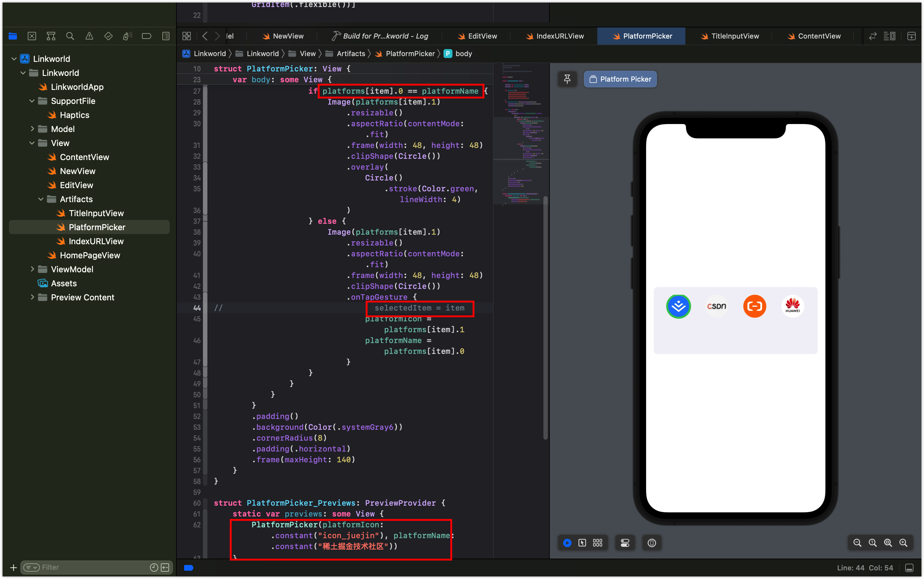Screen dimensions: 924x579
Task: Switch to the TitleInputView tab
Action: tap(729, 36)
